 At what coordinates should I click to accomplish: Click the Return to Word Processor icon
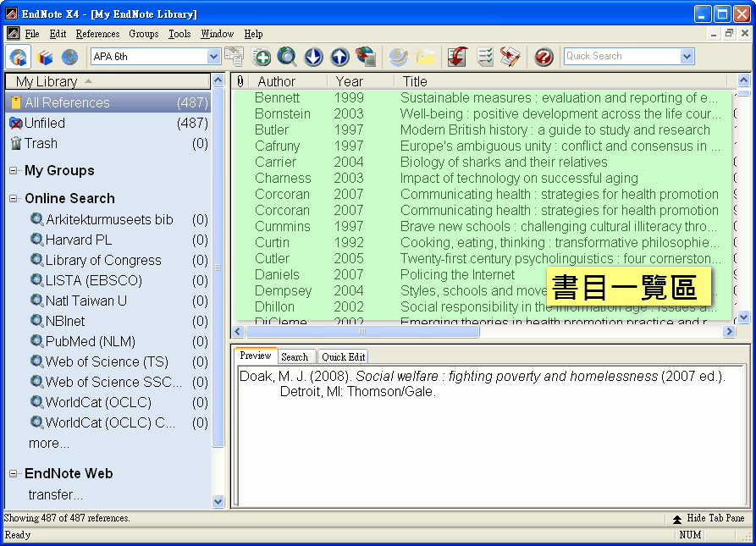pyautogui.click(x=510, y=57)
